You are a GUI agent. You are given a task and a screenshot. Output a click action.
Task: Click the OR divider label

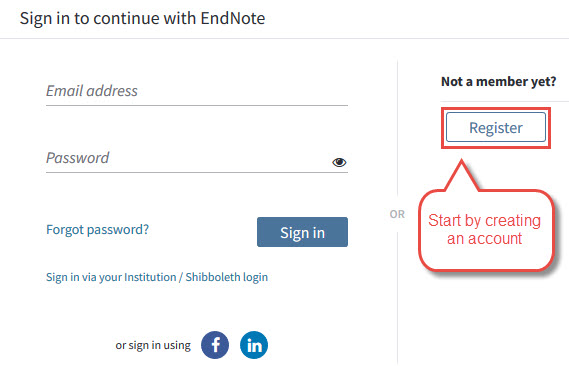[397, 214]
